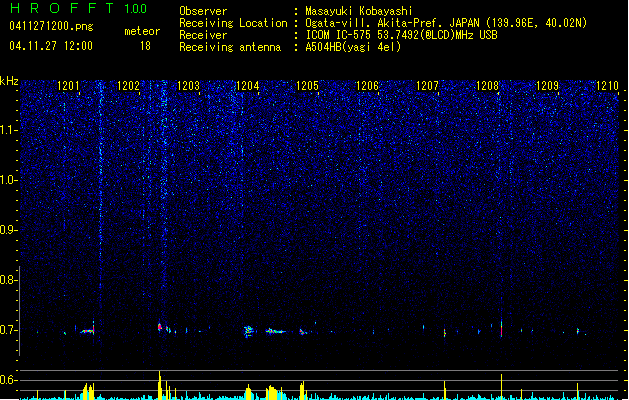Click the 0.8 kHz axis label
Viewport: 629px width, 400px height.
pos(8,280)
